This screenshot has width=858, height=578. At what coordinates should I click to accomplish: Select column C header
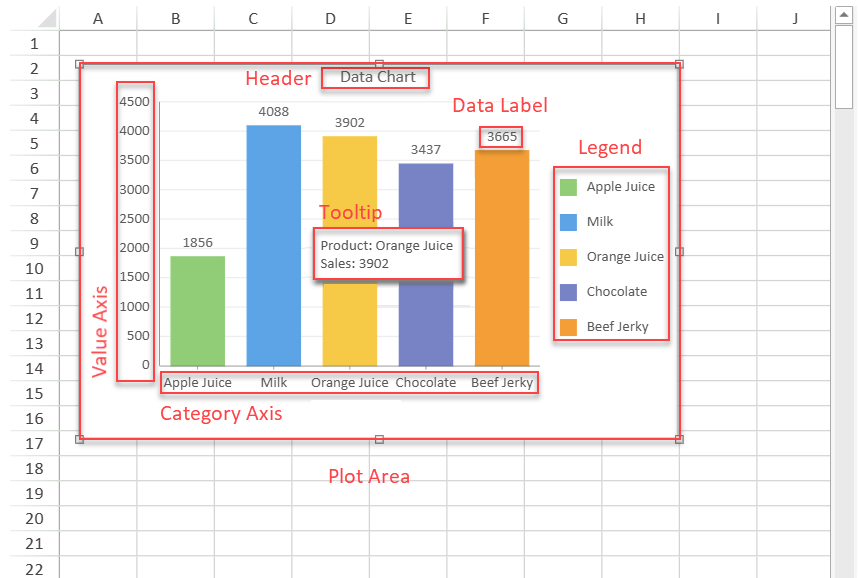[253, 19]
